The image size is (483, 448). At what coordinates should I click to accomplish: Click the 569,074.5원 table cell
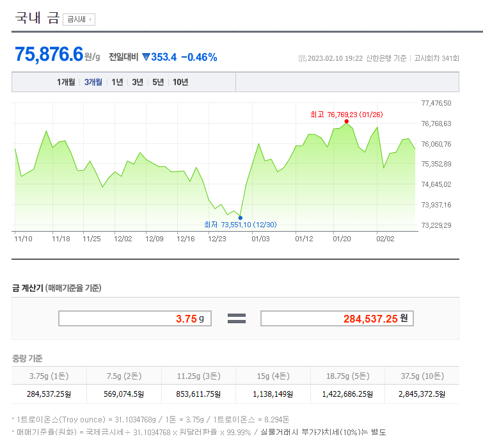(124, 394)
